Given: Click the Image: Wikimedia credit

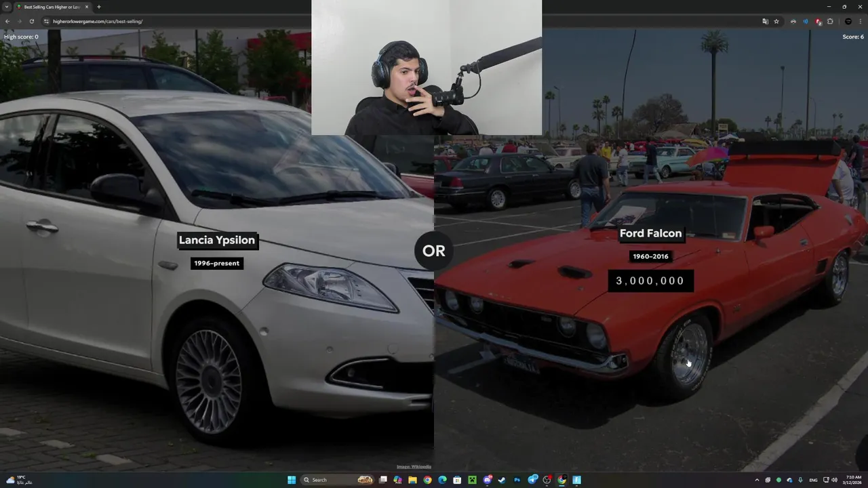Looking at the screenshot, I should tap(414, 466).
